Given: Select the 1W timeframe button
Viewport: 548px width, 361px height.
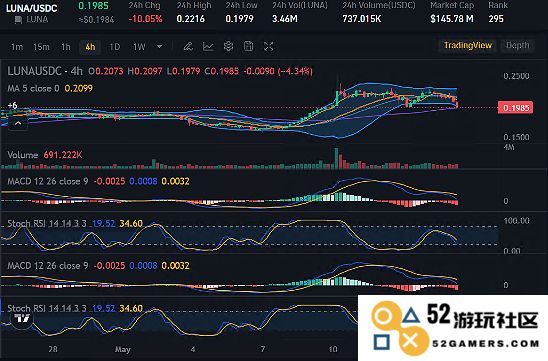Looking at the screenshot, I should tap(139, 47).
